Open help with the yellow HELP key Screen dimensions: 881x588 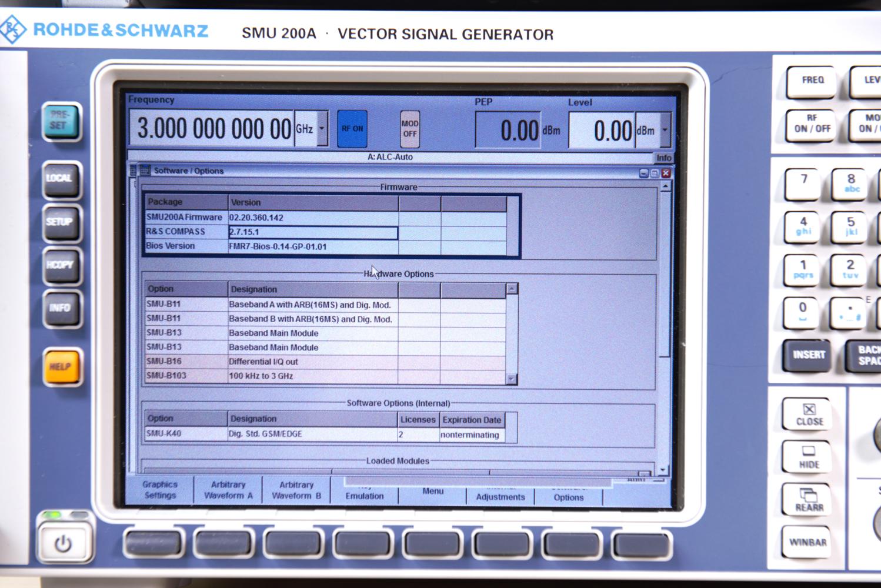(x=62, y=366)
